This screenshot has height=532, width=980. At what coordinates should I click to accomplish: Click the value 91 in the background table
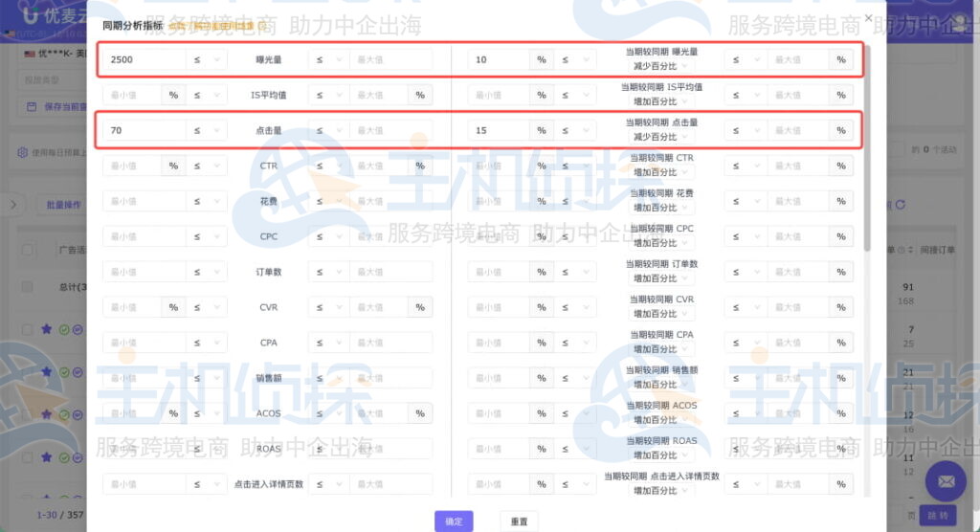point(908,287)
